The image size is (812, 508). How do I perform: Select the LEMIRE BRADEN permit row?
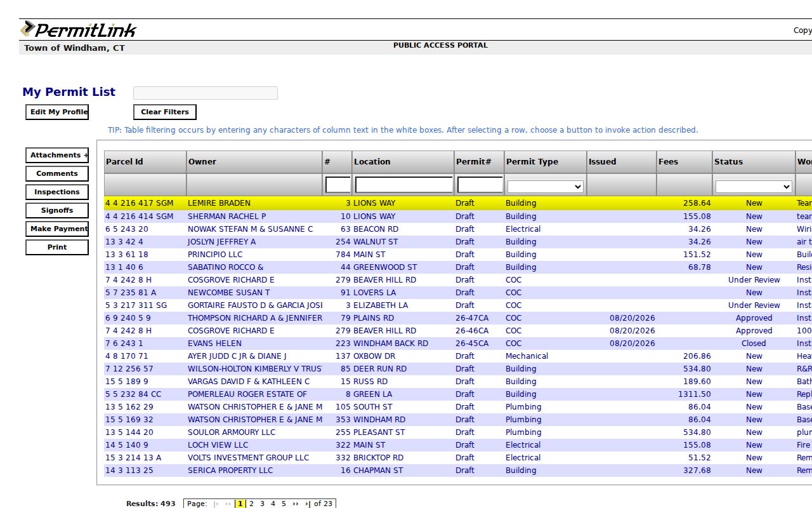point(458,203)
